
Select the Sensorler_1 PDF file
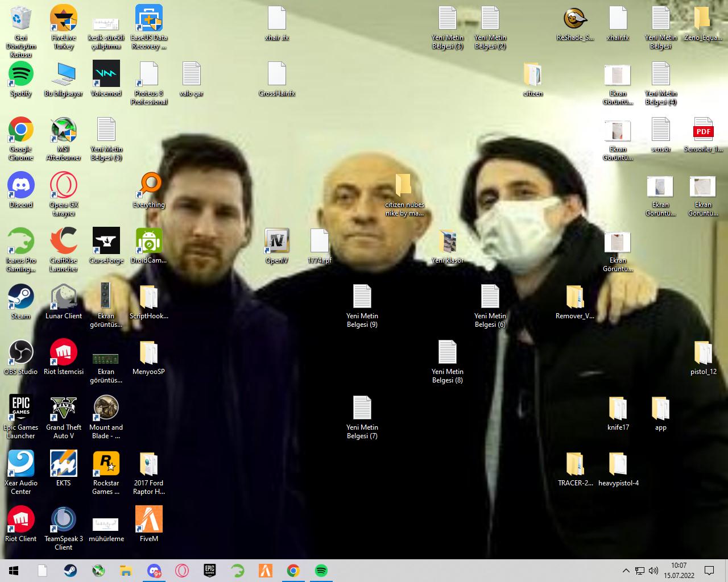(704, 134)
